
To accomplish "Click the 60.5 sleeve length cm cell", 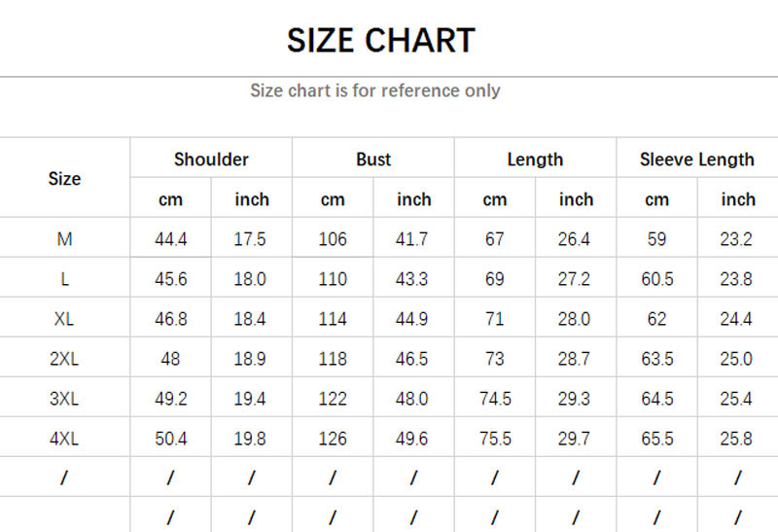I will (656, 279).
